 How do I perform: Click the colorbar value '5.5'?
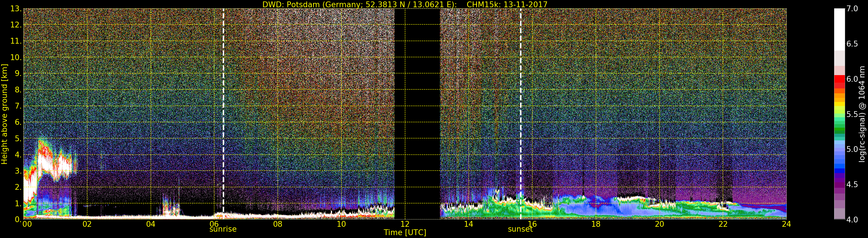852,114
